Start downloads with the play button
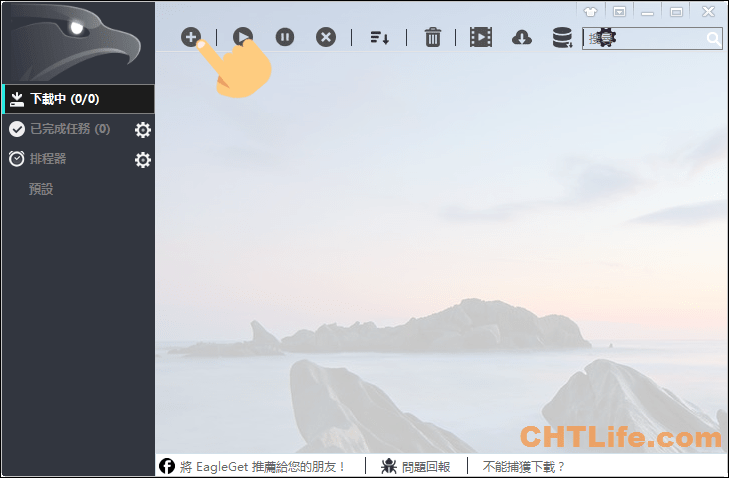Screen dimensions: 729x478 (243, 37)
